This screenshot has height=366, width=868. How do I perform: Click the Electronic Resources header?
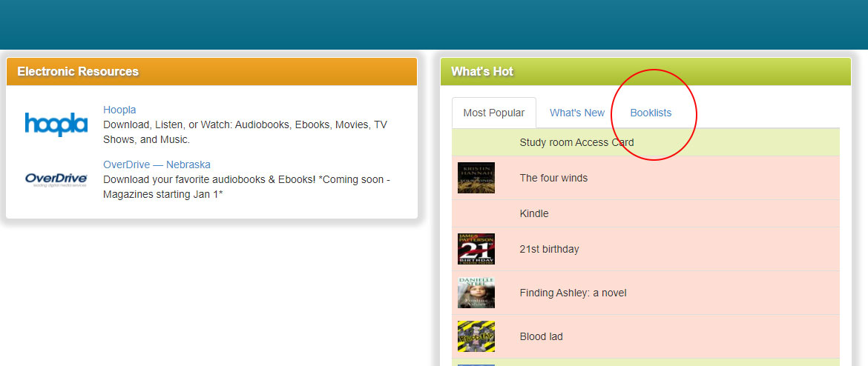(211, 71)
